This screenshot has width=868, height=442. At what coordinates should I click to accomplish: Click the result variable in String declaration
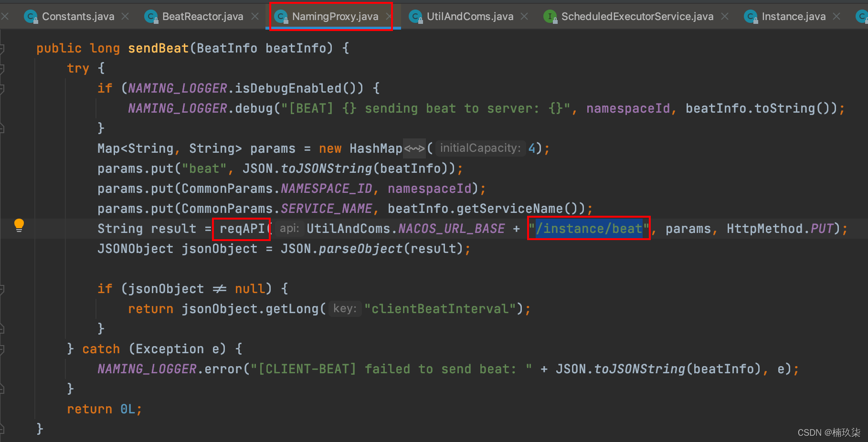pos(173,229)
